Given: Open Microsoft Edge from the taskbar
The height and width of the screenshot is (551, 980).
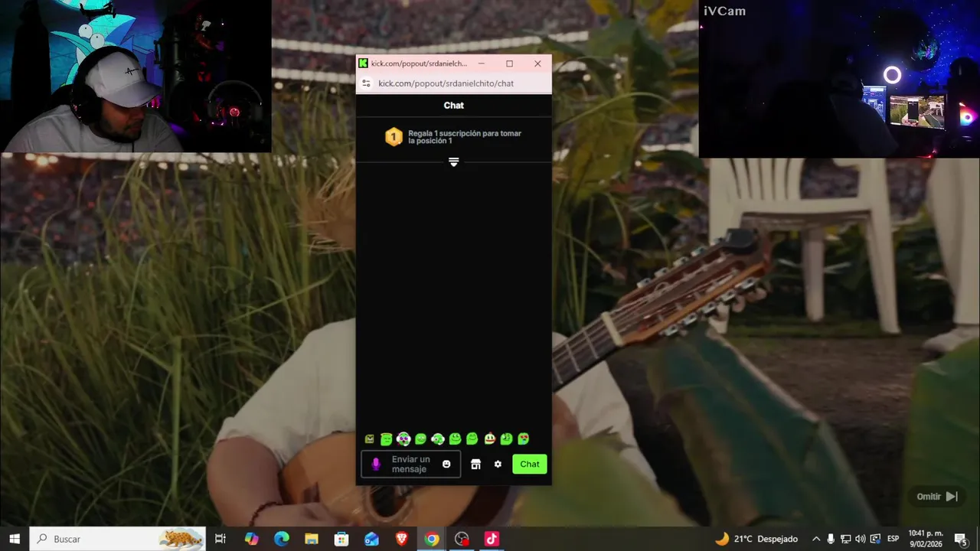Looking at the screenshot, I should (x=282, y=539).
